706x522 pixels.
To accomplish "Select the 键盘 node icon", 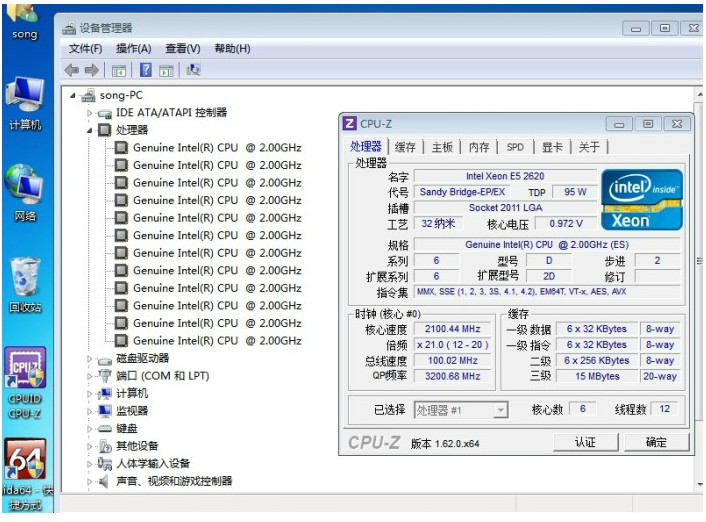I will tap(105, 428).
